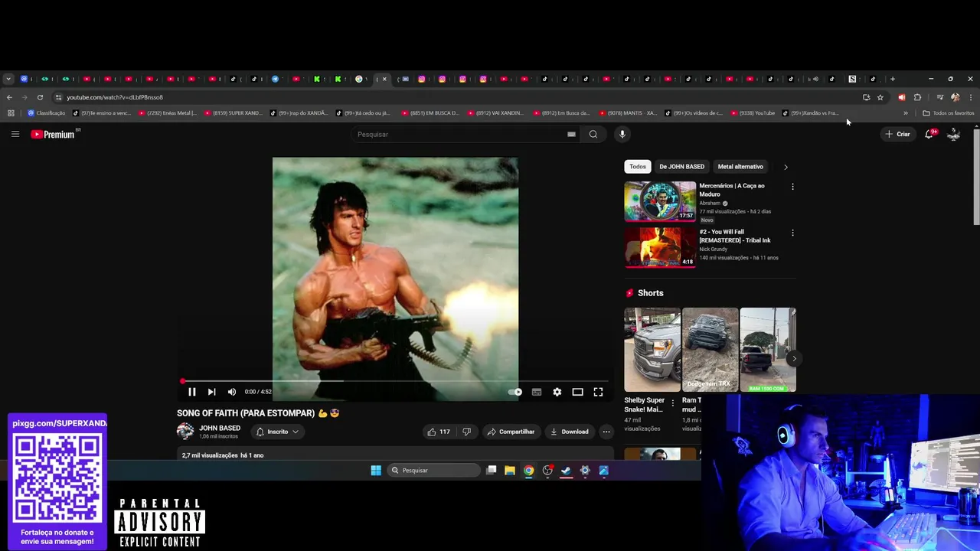Open the Enéas Metal bookmark
The image size is (980, 551).
(x=168, y=113)
